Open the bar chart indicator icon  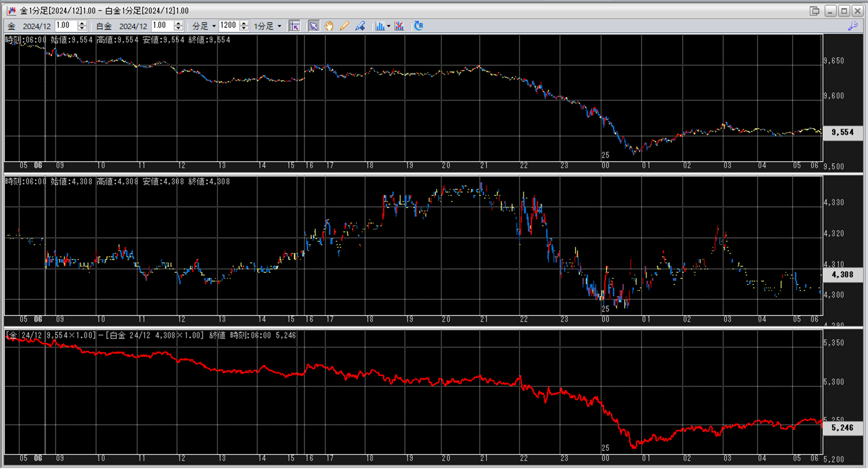coord(379,26)
